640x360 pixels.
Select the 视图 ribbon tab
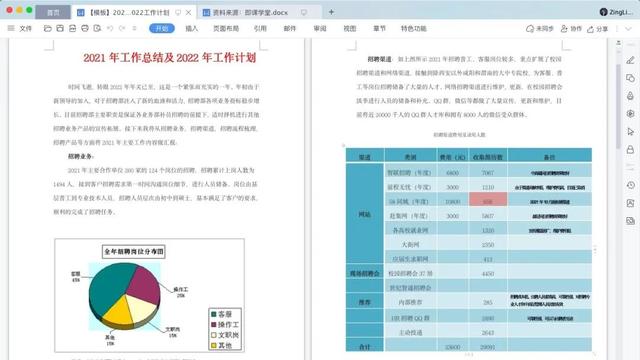point(350,29)
